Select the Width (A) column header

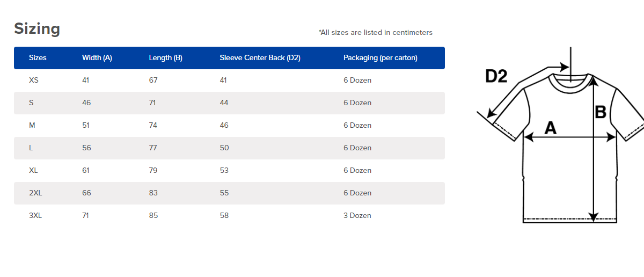click(x=97, y=58)
